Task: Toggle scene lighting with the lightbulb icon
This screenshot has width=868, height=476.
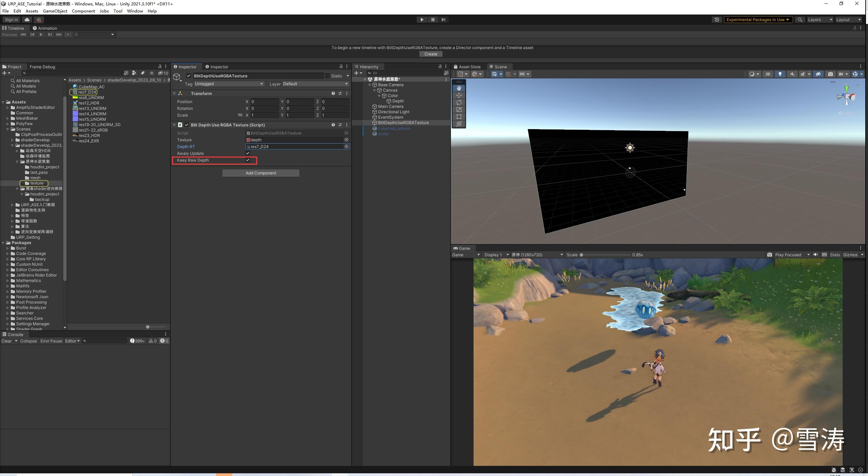Action: [780, 74]
